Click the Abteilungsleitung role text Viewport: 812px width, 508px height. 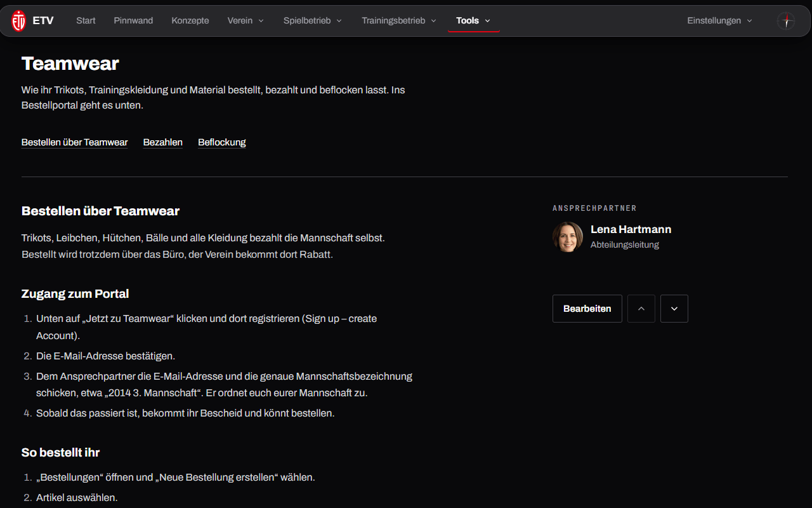(x=625, y=244)
